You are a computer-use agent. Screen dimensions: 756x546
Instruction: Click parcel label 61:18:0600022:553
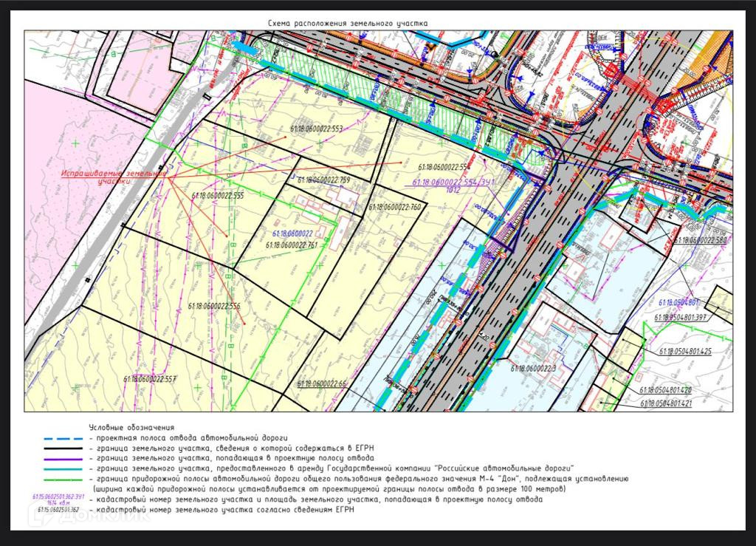coord(316,129)
